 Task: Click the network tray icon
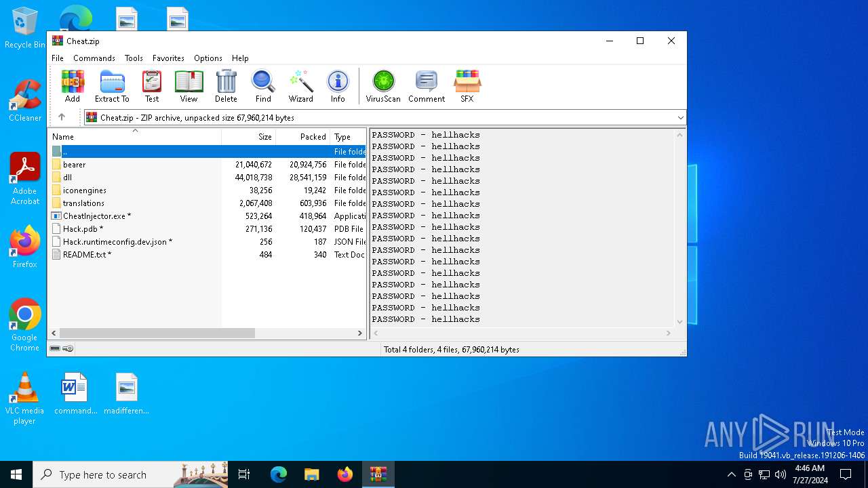pyautogui.click(x=764, y=474)
